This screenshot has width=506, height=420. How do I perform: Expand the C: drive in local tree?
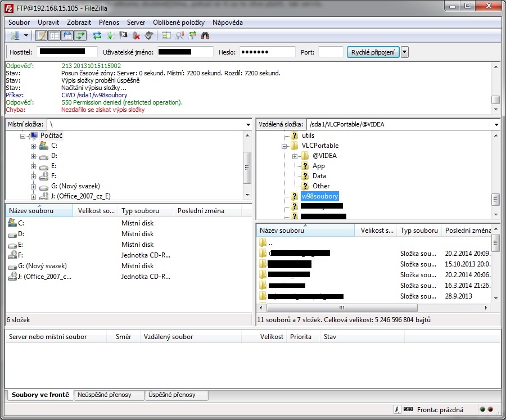(x=33, y=146)
